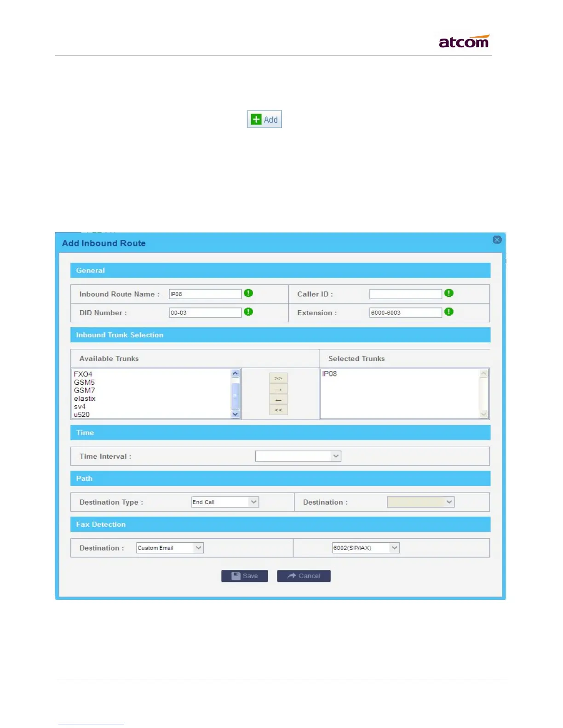This screenshot has width=563, height=728.
Task: Click the info icon beside Inbound Route Name
Action: [248, 293]
